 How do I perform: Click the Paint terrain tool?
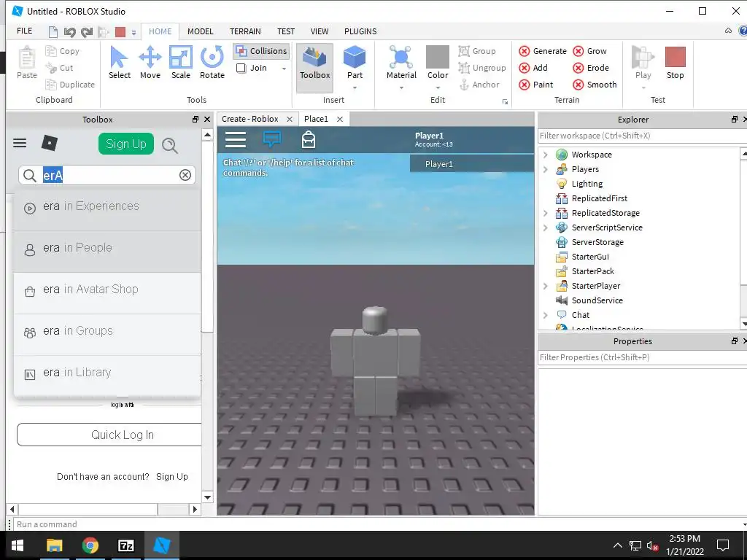pyautogui.click(x=536, y=85)
